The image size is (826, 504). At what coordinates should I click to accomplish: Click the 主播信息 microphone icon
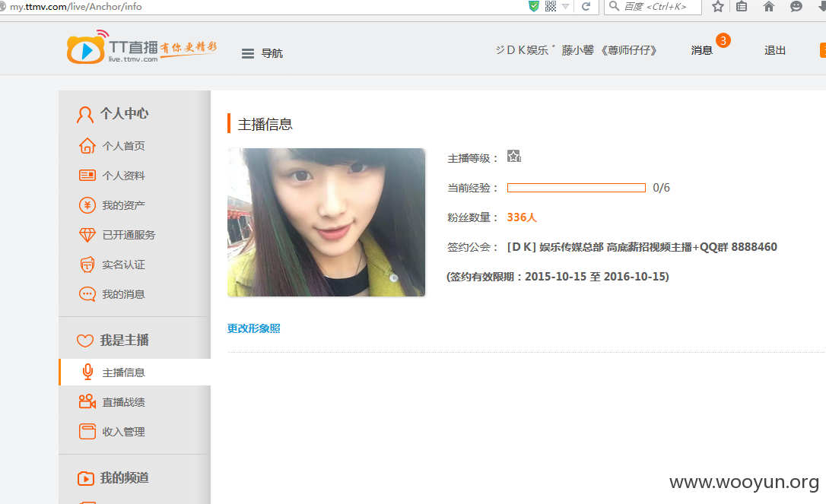(87, 372)
